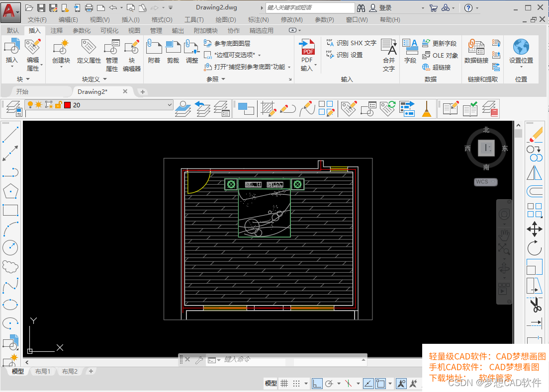Toggle snap mode dots icon
Viewport: 549px width, 392px height.
[x=296, y=384]
